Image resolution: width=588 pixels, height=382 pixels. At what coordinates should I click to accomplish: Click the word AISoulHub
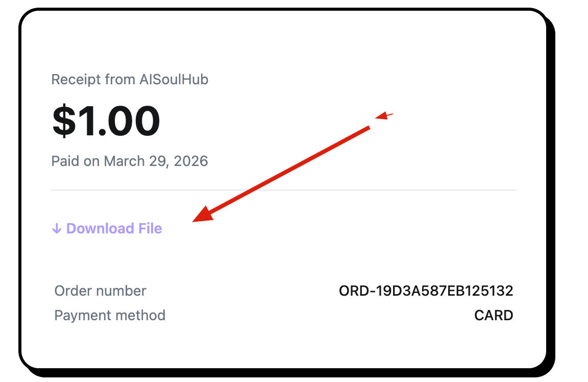(x=174, y=80)
